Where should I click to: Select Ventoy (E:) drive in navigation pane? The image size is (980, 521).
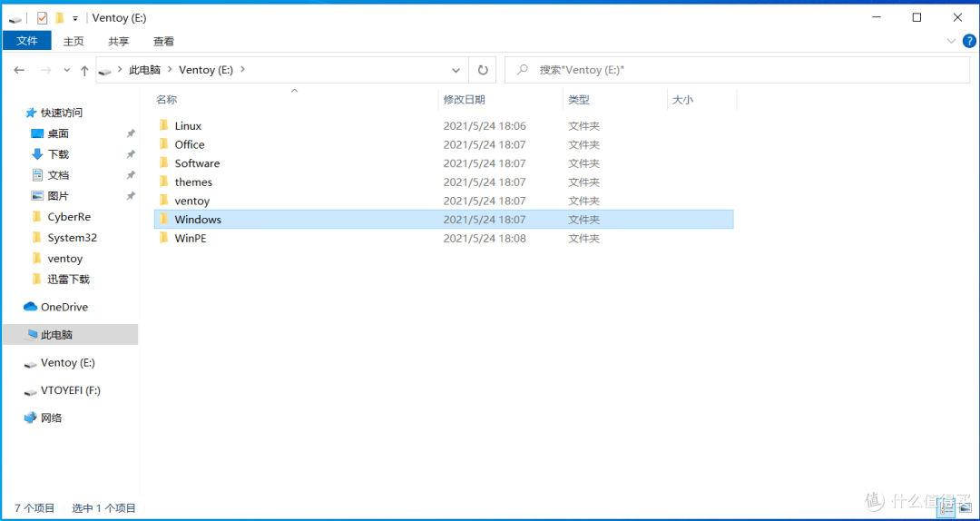67,363
